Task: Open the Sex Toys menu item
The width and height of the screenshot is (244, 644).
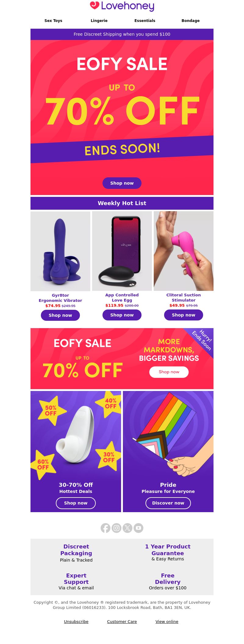Action: [53, 21]
